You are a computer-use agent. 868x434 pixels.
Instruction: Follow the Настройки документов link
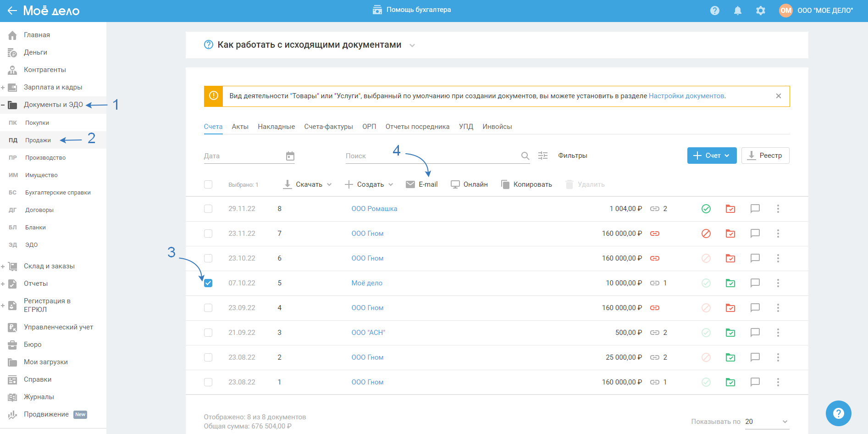pos(686,96)
